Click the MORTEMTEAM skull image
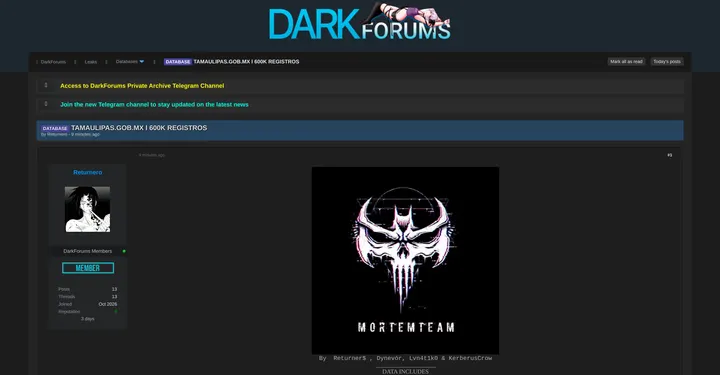The height and width of the screenshot is (375, 720). tap(405, 260)
